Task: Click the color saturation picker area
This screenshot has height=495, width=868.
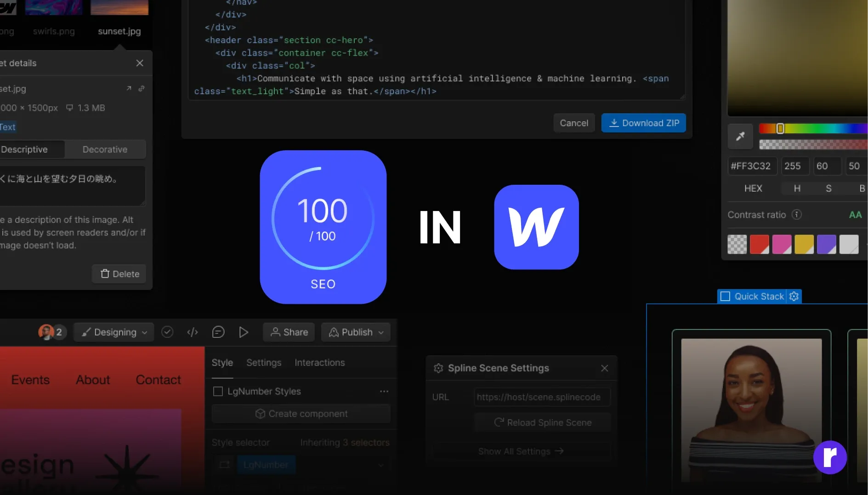Action: coord(798,57)
